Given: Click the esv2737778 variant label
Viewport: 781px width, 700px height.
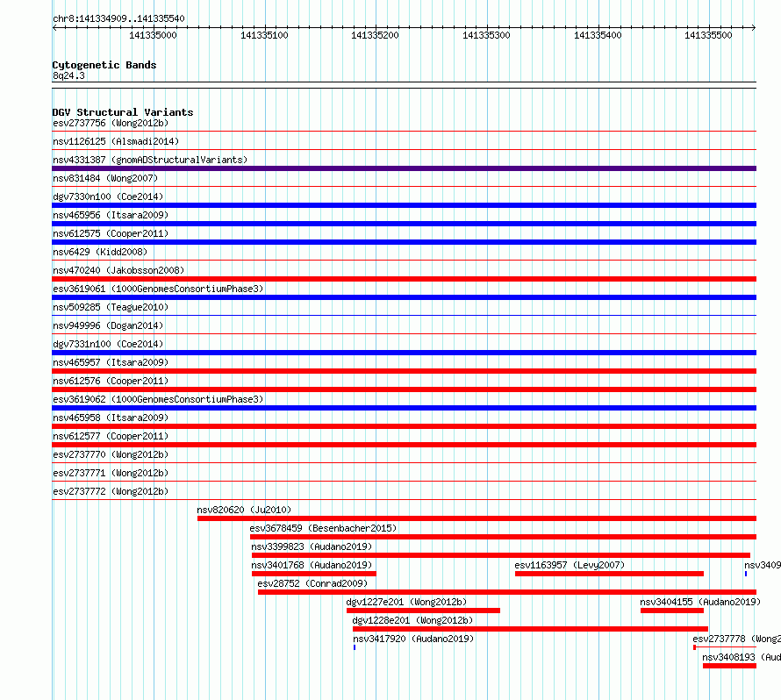Looking at the screenshot, I should pos(736,639).
